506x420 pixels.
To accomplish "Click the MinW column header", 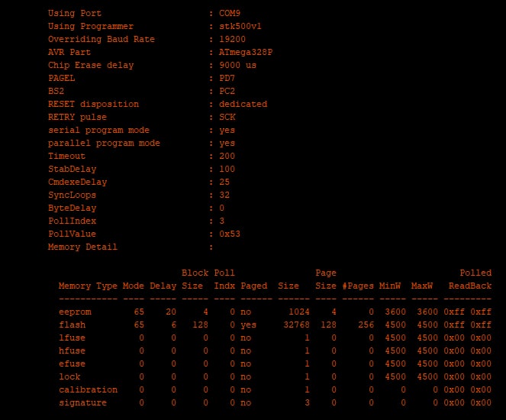I will [389, 286].
